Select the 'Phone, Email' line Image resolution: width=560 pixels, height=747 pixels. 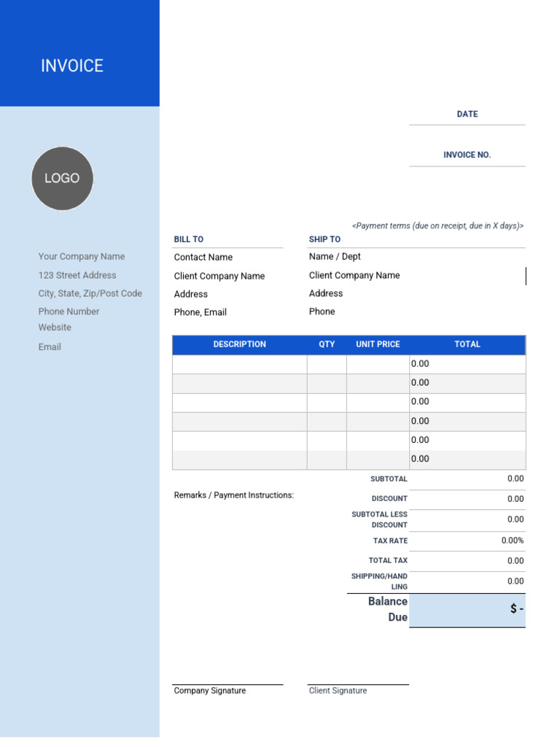click(x=201, y=312)
